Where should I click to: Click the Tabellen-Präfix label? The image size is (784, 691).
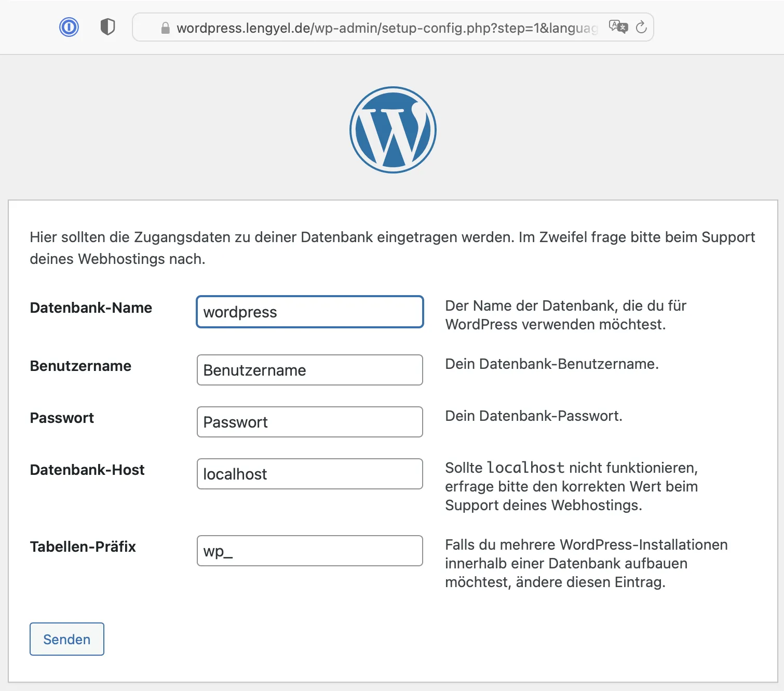83,547
